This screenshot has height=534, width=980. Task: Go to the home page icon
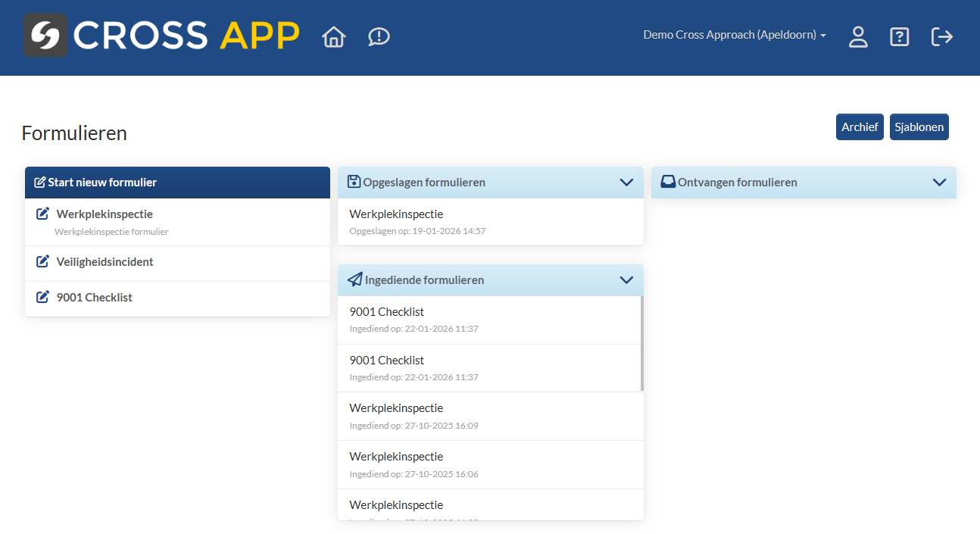[333, 36]
